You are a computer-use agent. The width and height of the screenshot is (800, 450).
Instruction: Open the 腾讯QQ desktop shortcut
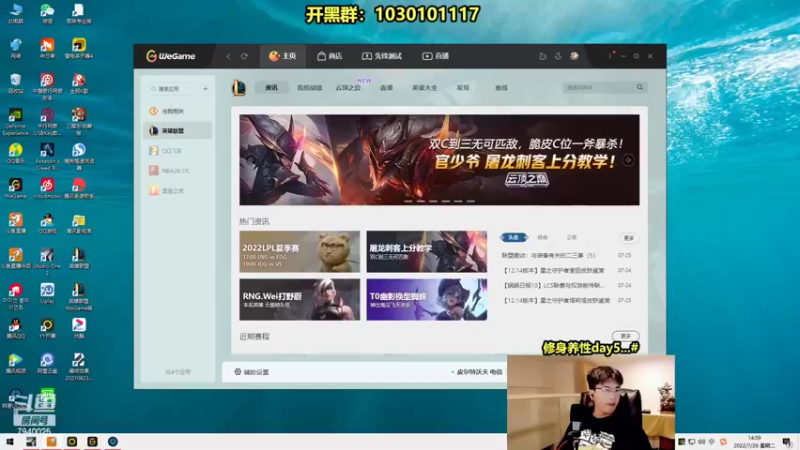click(15, 329)
